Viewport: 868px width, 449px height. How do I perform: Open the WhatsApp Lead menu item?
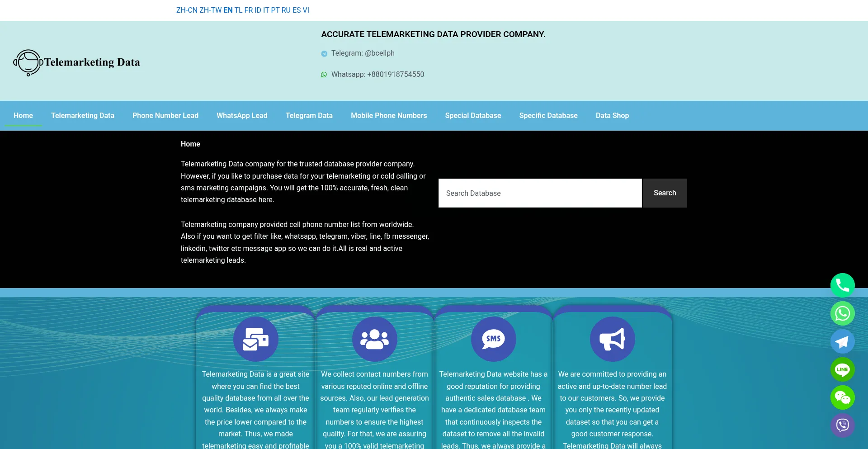(242, 116)
